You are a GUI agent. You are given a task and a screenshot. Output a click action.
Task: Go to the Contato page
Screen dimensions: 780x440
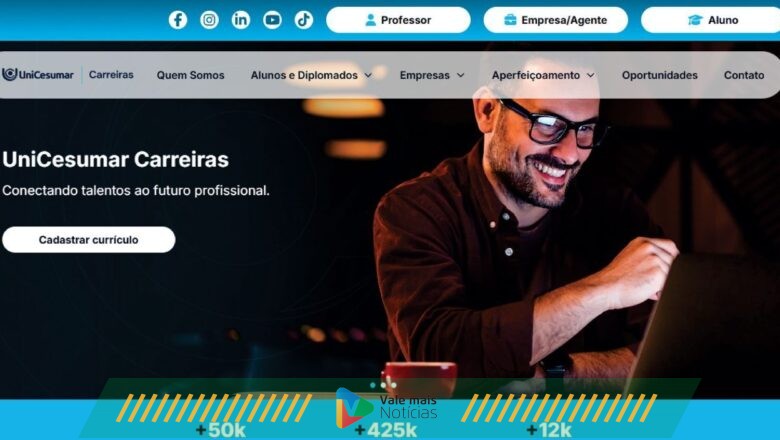(x=744, y=75)
